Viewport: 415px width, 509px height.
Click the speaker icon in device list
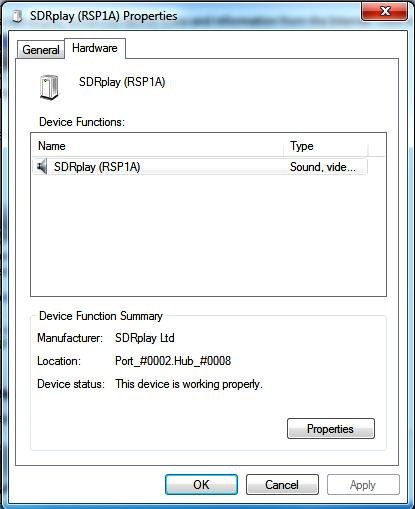point(42,166)
